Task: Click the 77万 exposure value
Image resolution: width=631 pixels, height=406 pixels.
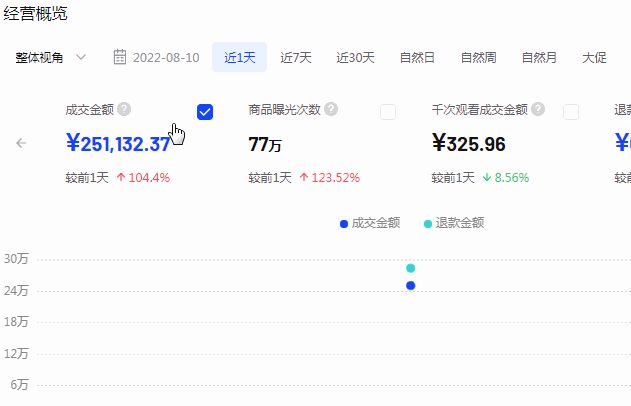Action: (265, 144)
